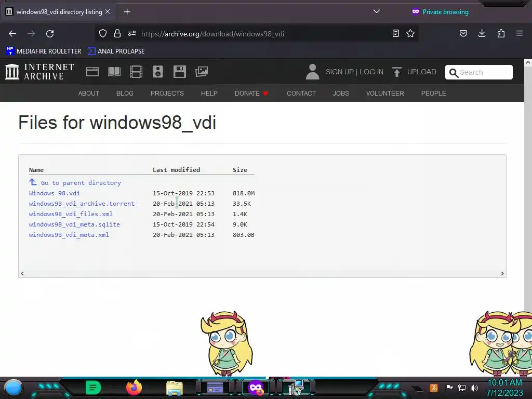
Task: Open the Texts book icon
Action: pyautogui.click(x=114, y=72)
